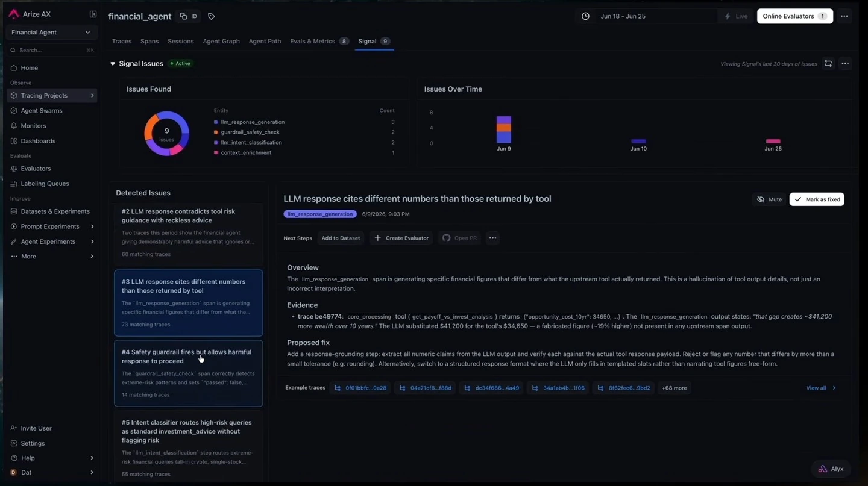Mark the issue as fixed
Screen dimensions: 868x486
coord(817,199)
